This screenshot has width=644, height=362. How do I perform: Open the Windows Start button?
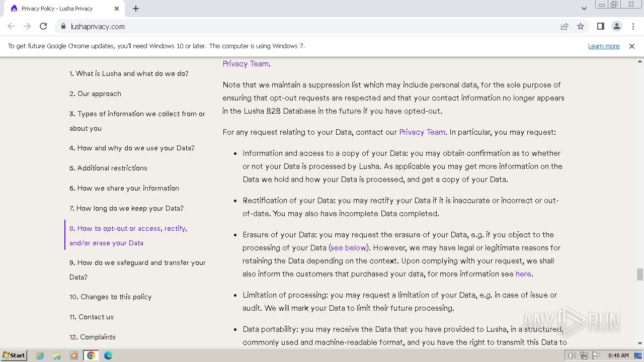pyautogui.click(x=14, y=355)
